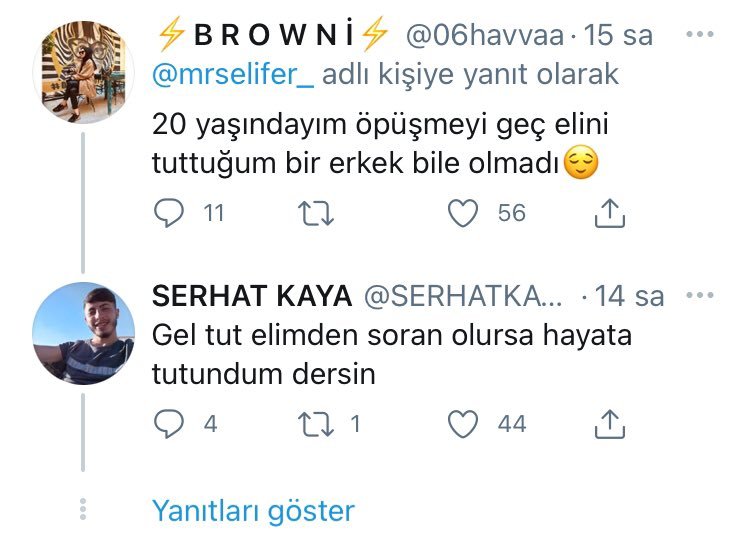Reply to SERHAT KAYA's tweet
The width and height of the screenshot is (750, 546).
coord(172,425)
